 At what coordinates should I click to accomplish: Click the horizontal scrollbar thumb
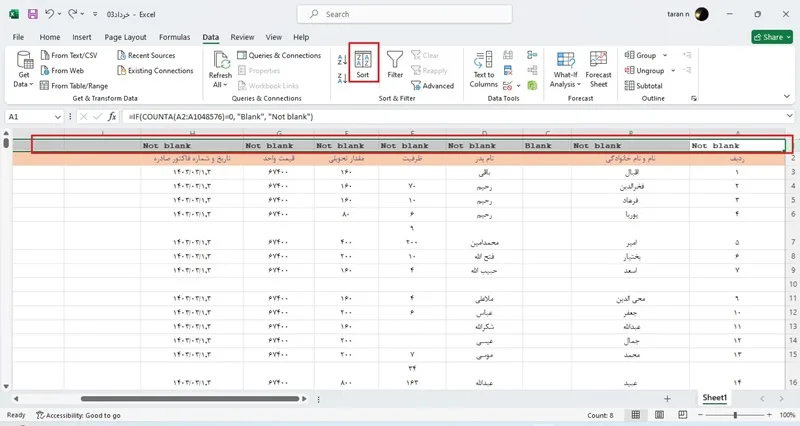[x=190, y=398]
